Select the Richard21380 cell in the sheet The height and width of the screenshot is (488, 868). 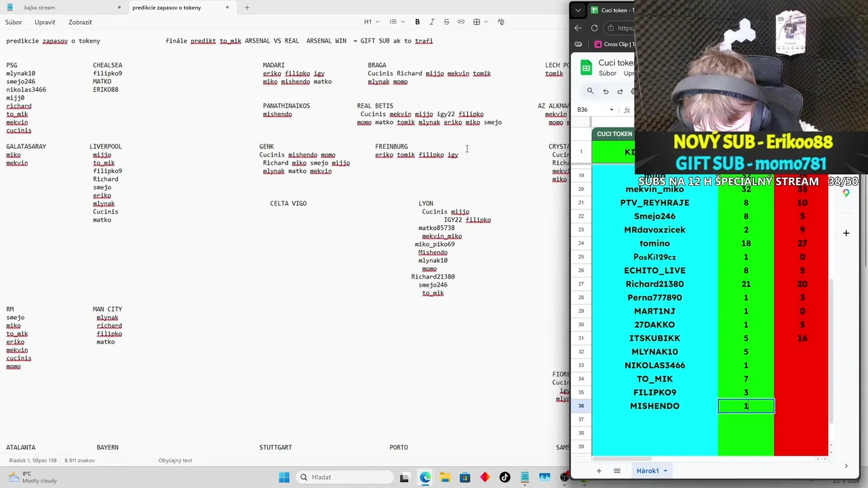coord(654,284)
